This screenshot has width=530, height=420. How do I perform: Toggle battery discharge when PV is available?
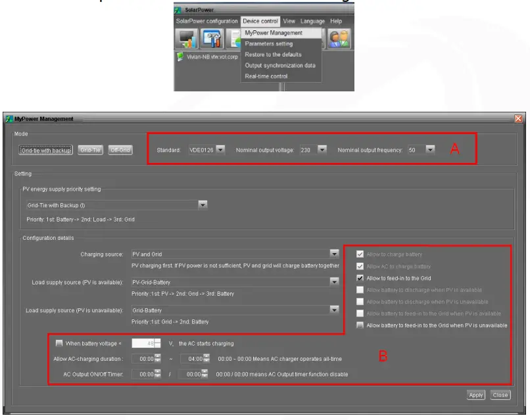coord(360,290)
